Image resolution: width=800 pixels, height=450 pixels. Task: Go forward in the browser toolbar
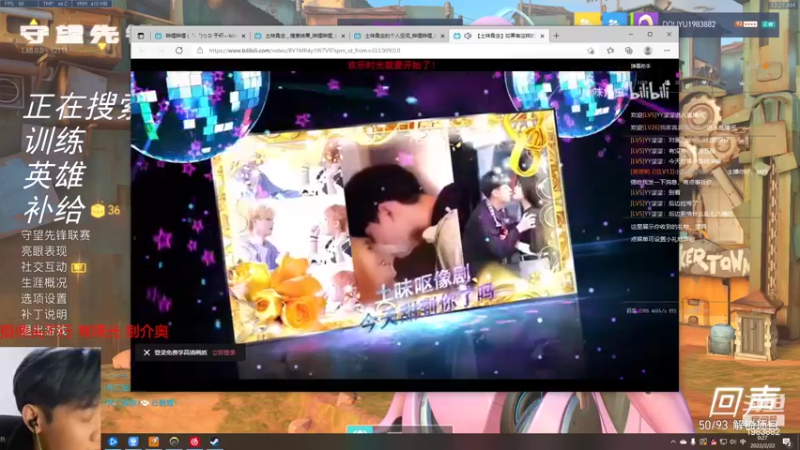[161, 51]
